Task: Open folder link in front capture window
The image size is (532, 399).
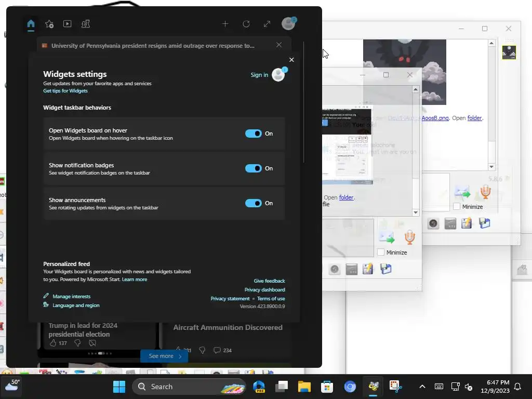Action: click(x=346, y=197)
